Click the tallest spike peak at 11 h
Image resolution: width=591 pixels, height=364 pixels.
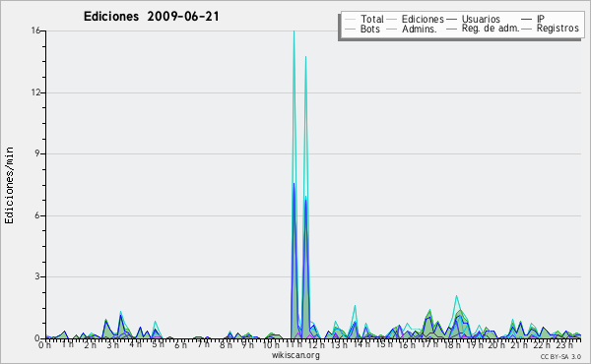[x=294, y=31]
